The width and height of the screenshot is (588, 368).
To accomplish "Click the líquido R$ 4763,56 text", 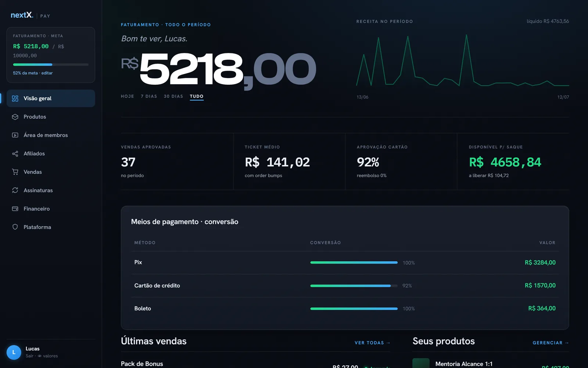I will [548, 21].
